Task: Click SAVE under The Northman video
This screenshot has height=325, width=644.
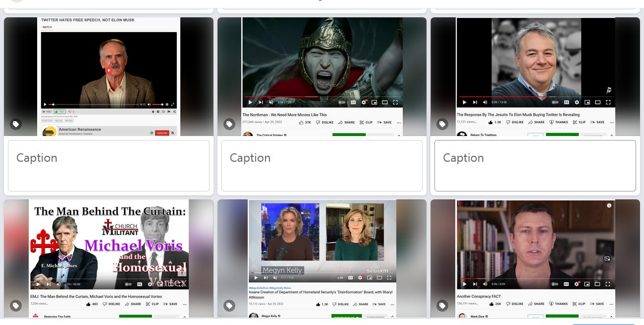Action: (385, 122)
